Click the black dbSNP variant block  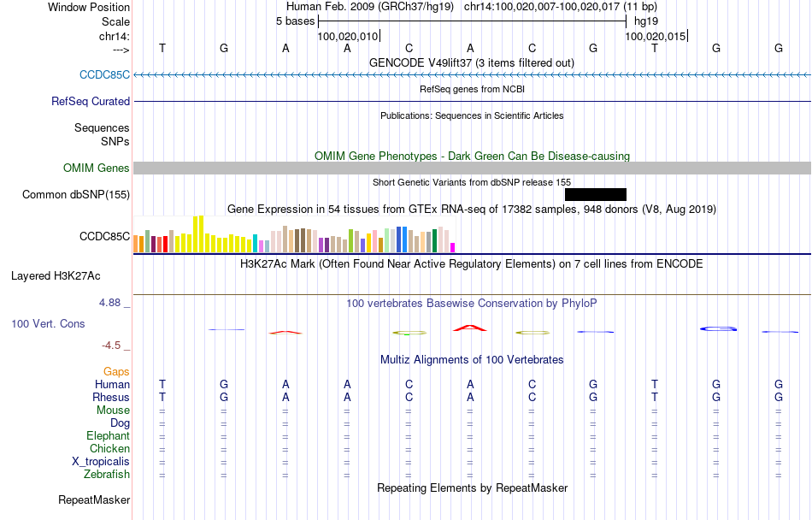(596, 194)
